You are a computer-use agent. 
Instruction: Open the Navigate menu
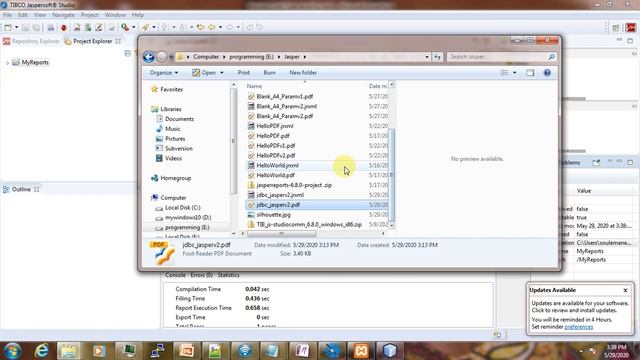[63, 15]
